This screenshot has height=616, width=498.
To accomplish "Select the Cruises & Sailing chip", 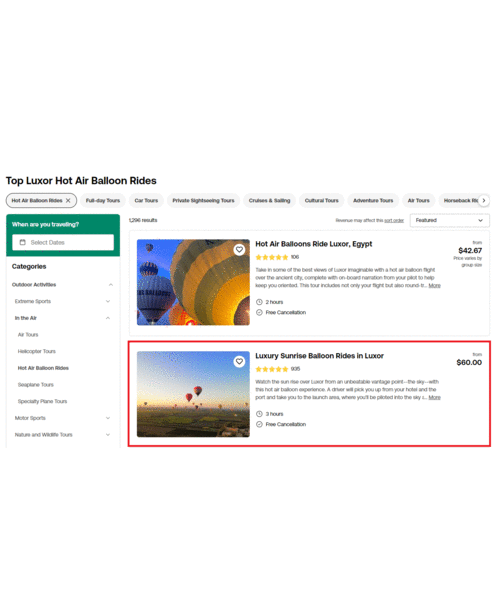I will pos(269,200).
